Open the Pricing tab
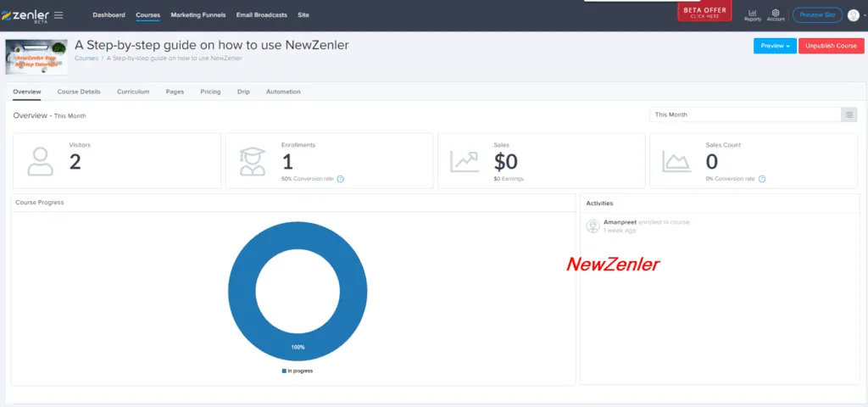The width and height of the screenshot is (868, 407). (x=210, y=92)
